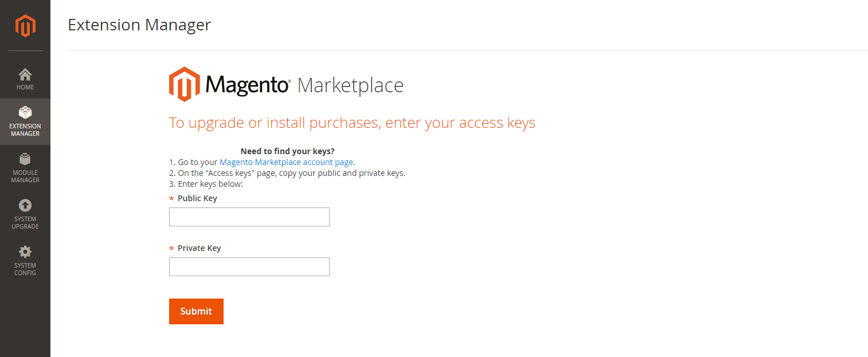The width and height of the screenshot is (868, 357).
Task: Click the Extension Manager page title
Action: [x=139, y=25]
